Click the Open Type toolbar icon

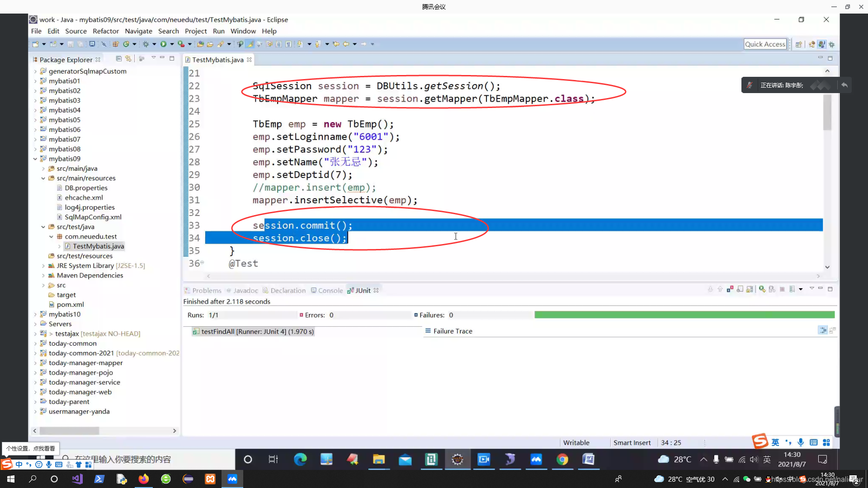pyautogui.click(x=200, y=44)
